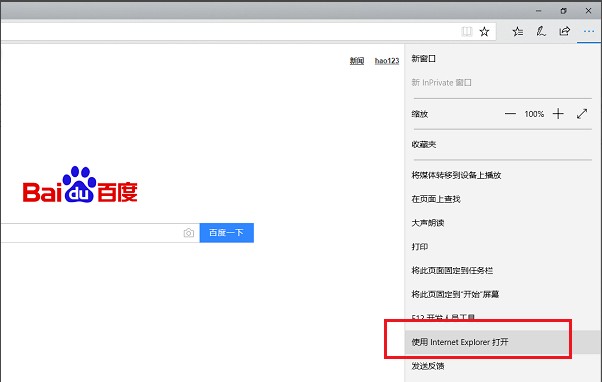
Task: Click the Baidu paw logo
Action: 80,184
